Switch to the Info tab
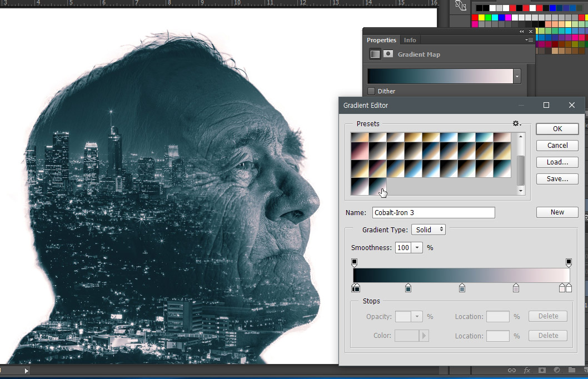 (410, 40)
